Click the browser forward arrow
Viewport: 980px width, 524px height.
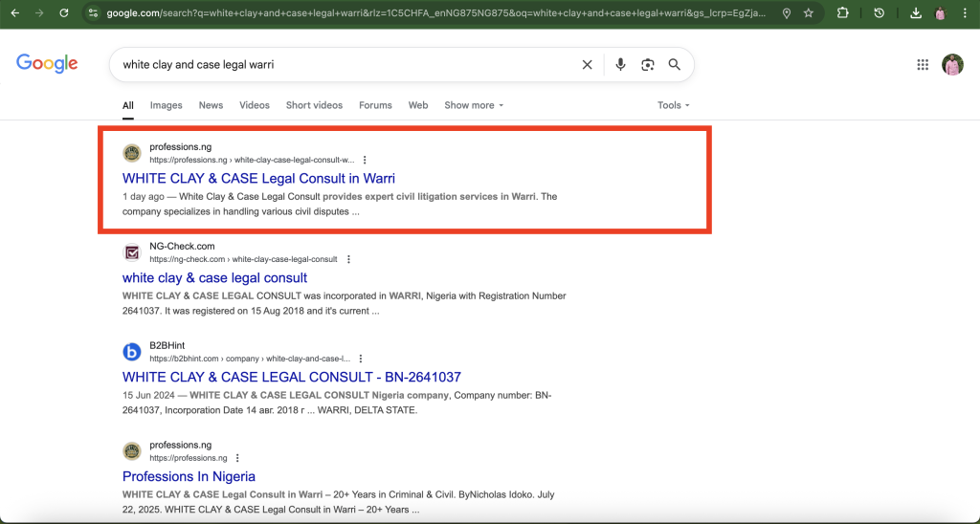point(39,12)
